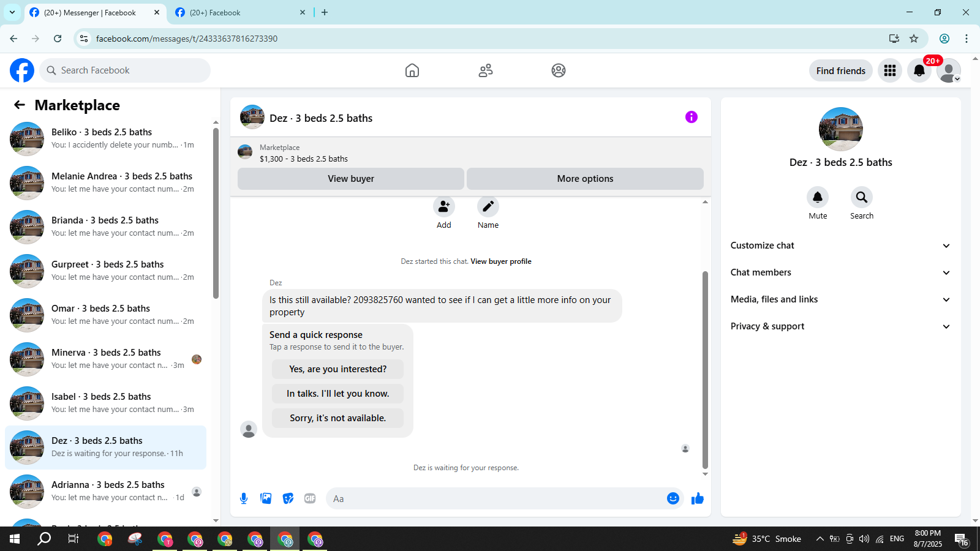View site information icon in address bar
980x551 pixels.
tap(84, 39)
